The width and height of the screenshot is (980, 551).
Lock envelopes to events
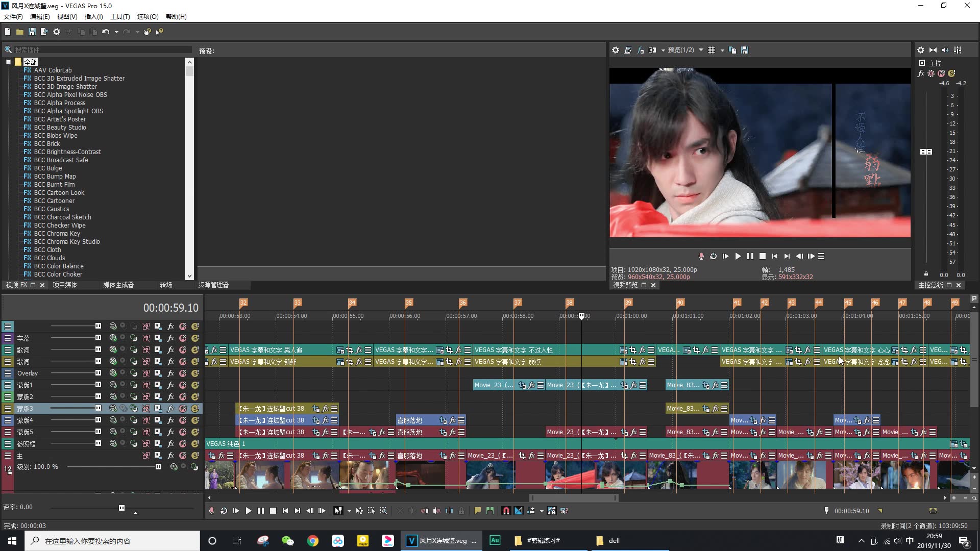[552, 511]
